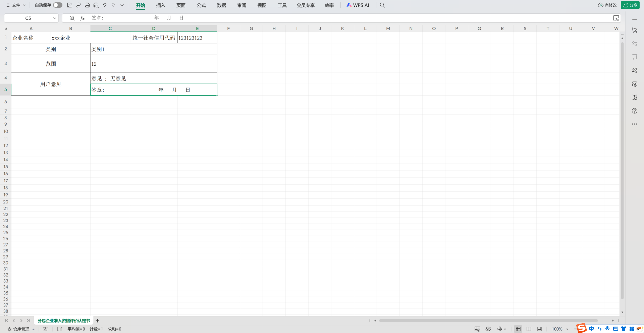The height and width of the screenshot is (333, 644).
Task: Toggle the 自动保存 auto-save switch
Action: (x=58, y=5)
